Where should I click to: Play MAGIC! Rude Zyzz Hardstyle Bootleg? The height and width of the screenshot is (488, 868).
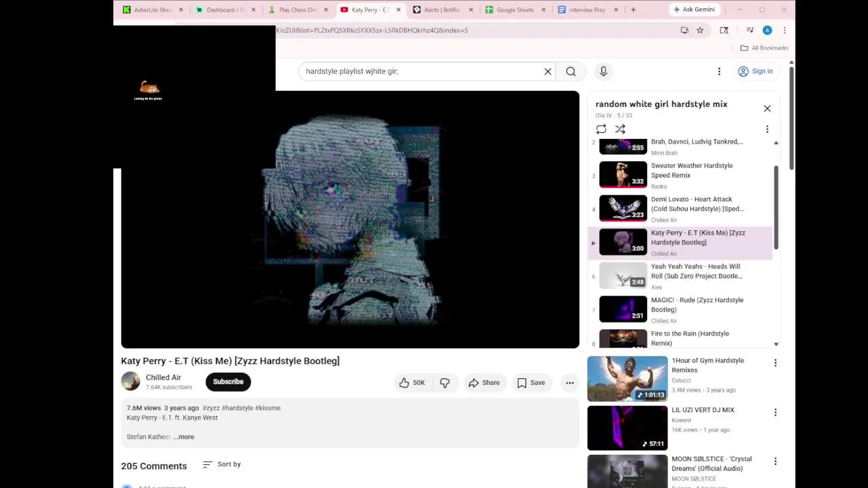point(681,310)
